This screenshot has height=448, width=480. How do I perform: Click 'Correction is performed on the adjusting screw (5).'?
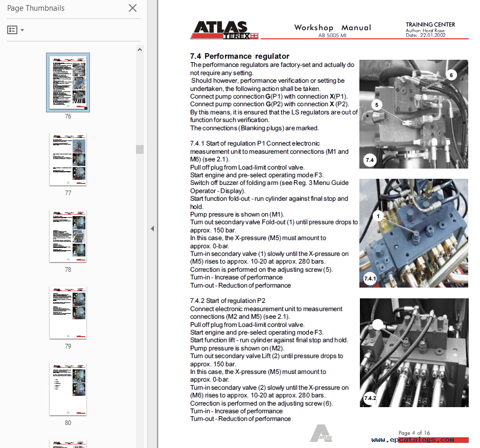261,270
